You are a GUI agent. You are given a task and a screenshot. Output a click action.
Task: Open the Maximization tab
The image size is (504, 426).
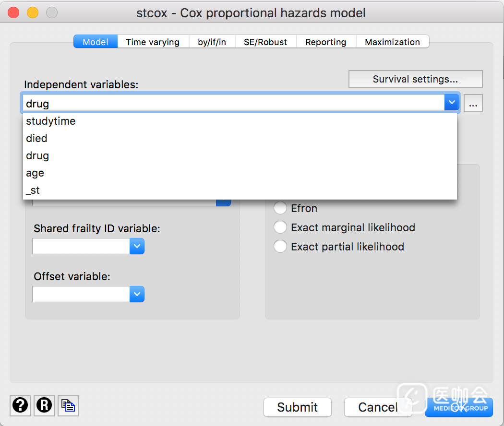pos(392,42)
